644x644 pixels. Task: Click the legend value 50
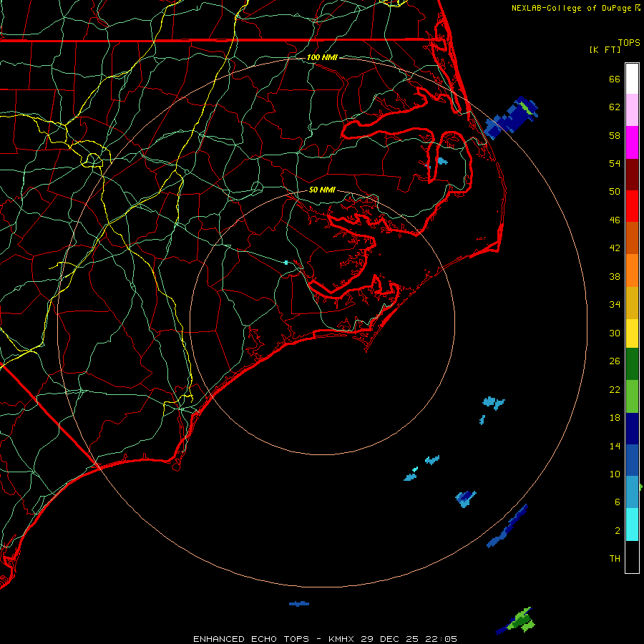click(x=615, y=192)
